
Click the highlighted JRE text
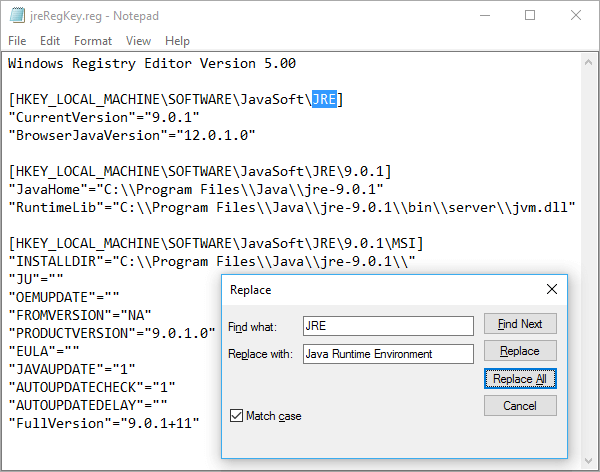coord(324,100)
